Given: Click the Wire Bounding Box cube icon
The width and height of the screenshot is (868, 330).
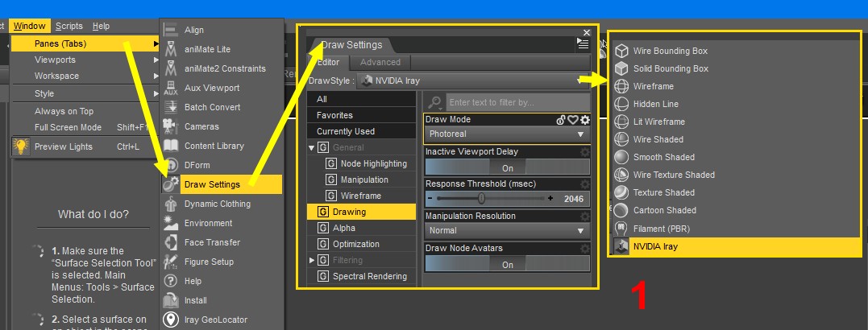Looking at the screenshot, I should tap(622, 51).
